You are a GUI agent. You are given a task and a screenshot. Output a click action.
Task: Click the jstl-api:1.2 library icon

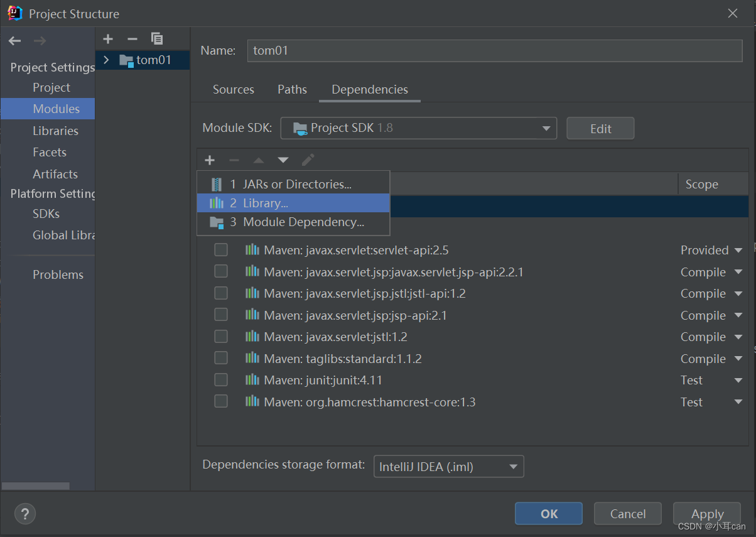click(x=252, y=293)
